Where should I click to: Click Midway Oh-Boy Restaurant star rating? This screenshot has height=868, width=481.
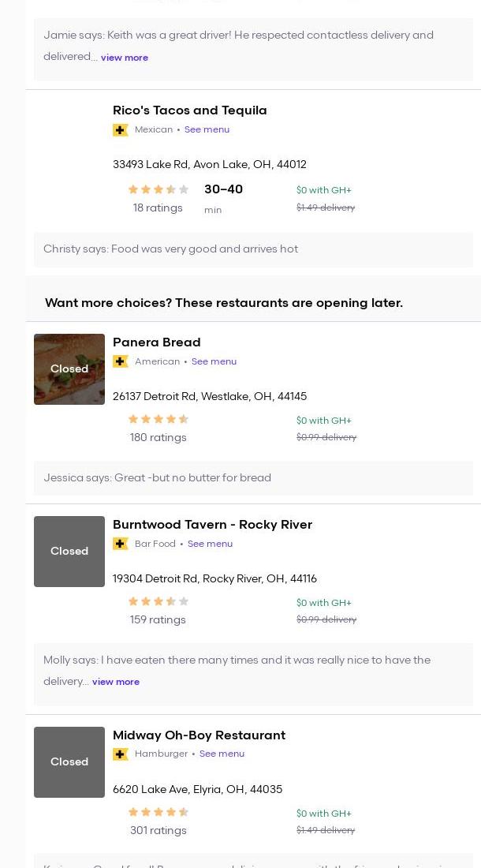158,813
